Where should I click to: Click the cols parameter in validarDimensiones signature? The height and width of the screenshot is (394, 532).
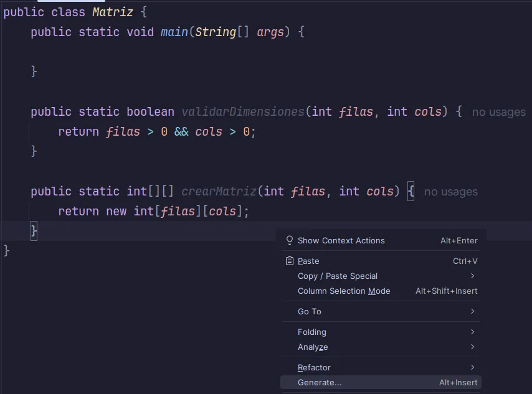[x=428, y=112]
